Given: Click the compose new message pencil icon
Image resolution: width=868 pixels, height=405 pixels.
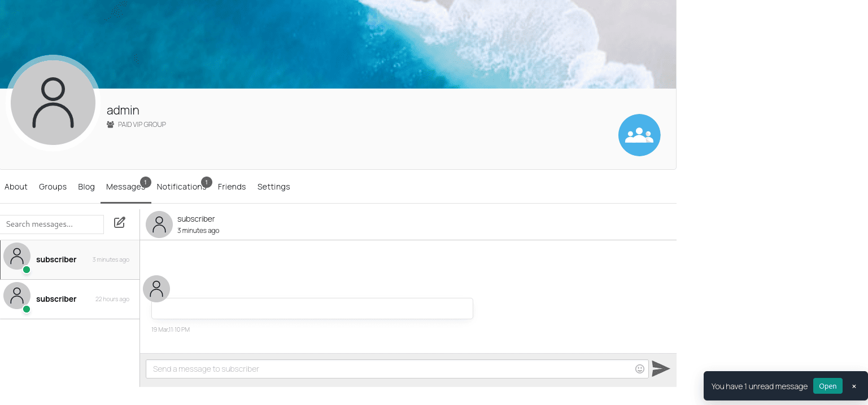Looking at the screenshot, I should (120, 222).
